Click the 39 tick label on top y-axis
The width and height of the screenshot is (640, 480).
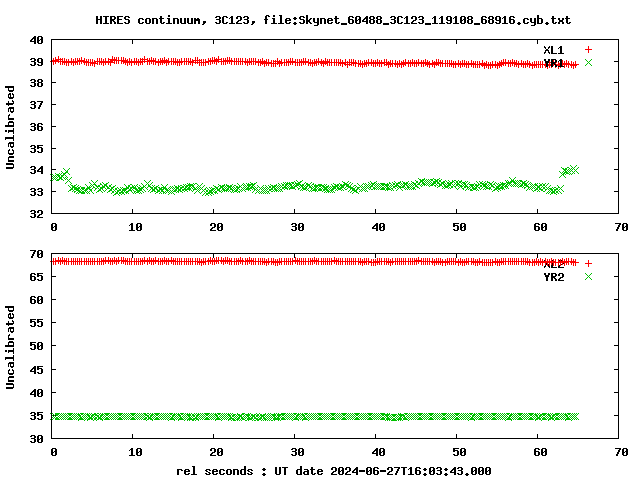tap(36, 62)
